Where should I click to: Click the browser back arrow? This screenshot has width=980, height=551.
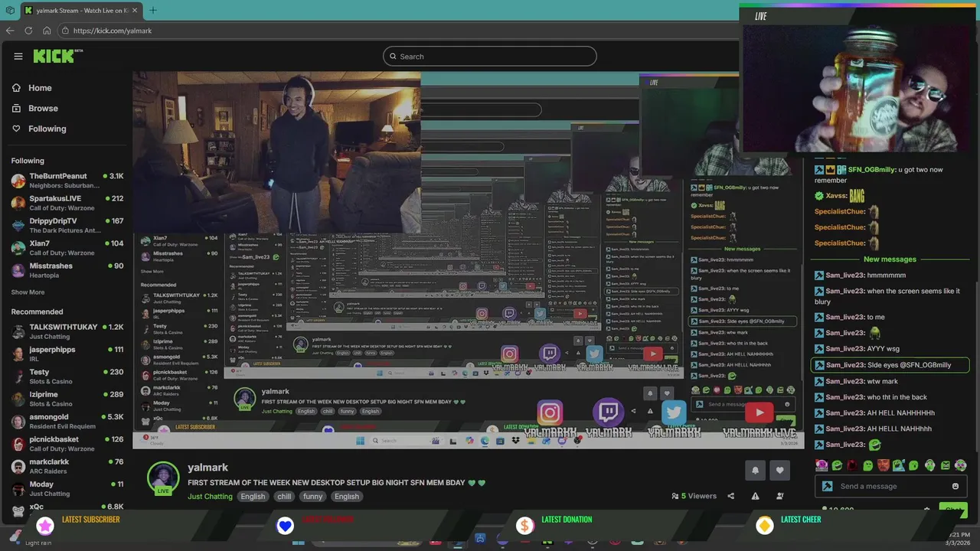(x=10, y=31)
